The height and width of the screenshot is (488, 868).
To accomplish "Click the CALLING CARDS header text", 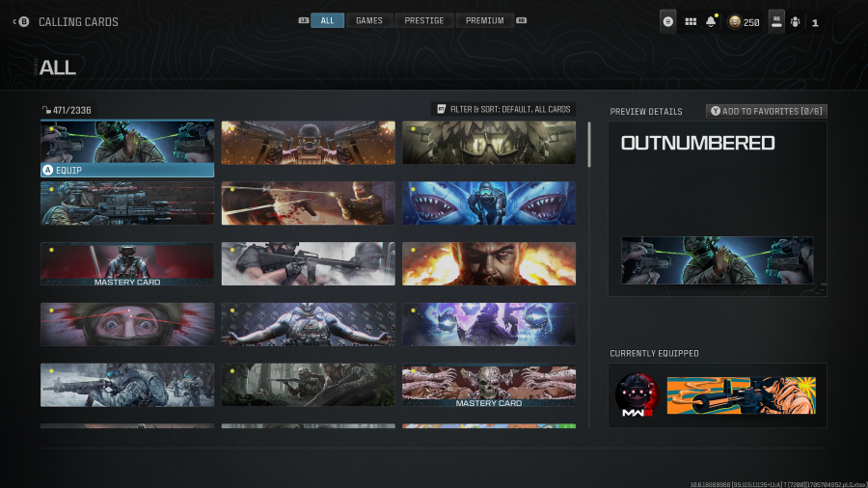I will coord(78,22).
